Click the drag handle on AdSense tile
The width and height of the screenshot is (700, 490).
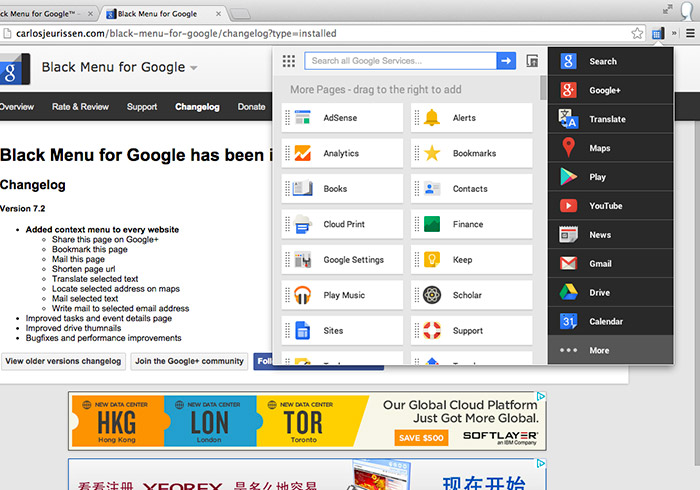point(288,118)
